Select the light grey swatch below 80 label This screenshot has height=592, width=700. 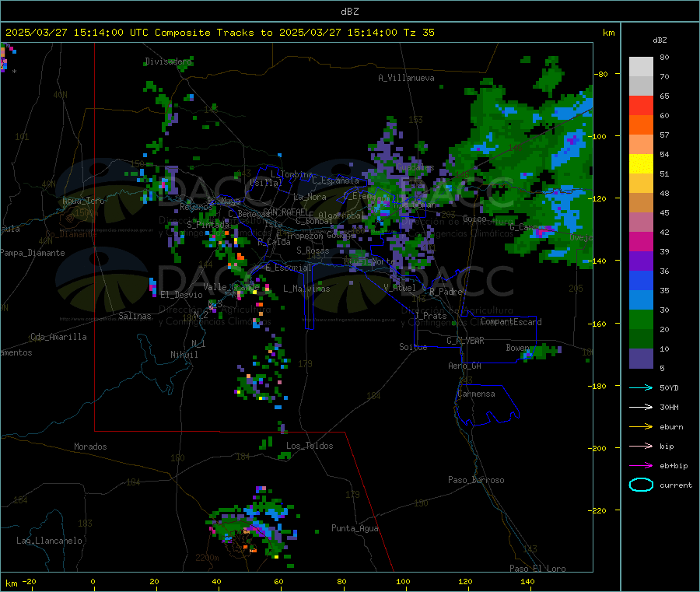pyautogui.click(x=641, y=67)
